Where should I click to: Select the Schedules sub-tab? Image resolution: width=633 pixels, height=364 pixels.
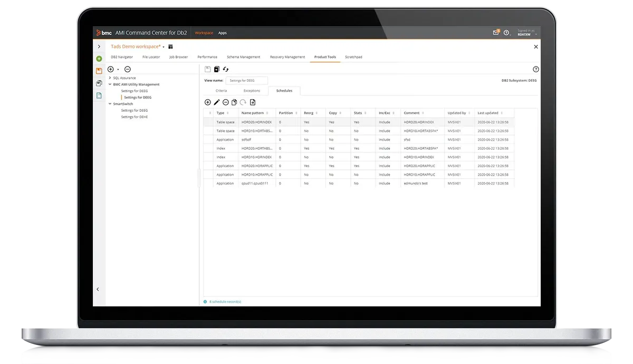click(284, 91)
